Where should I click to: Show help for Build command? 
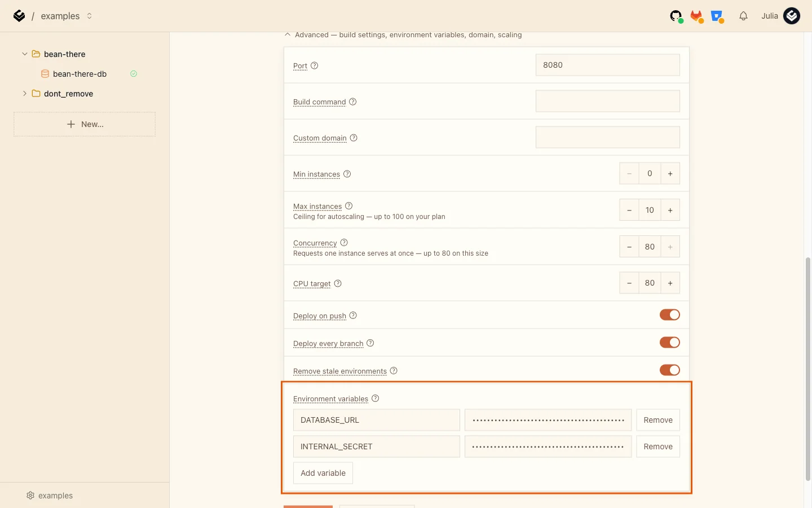pyautogui.click(x=353, y=102)
